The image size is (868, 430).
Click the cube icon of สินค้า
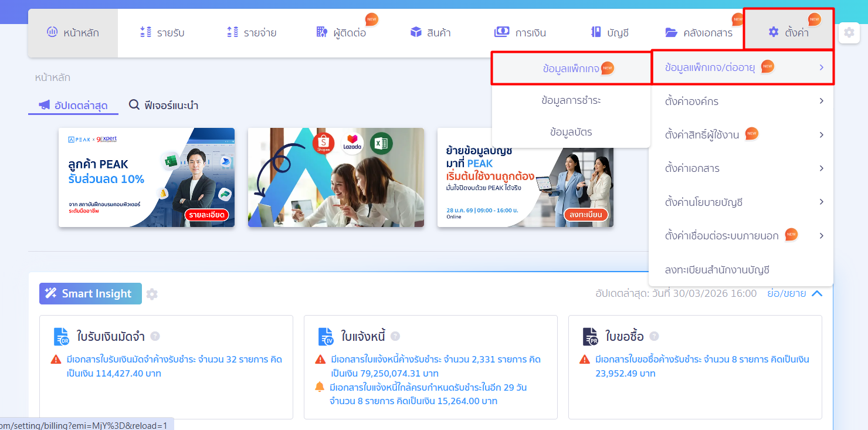[x=416, y=32]
